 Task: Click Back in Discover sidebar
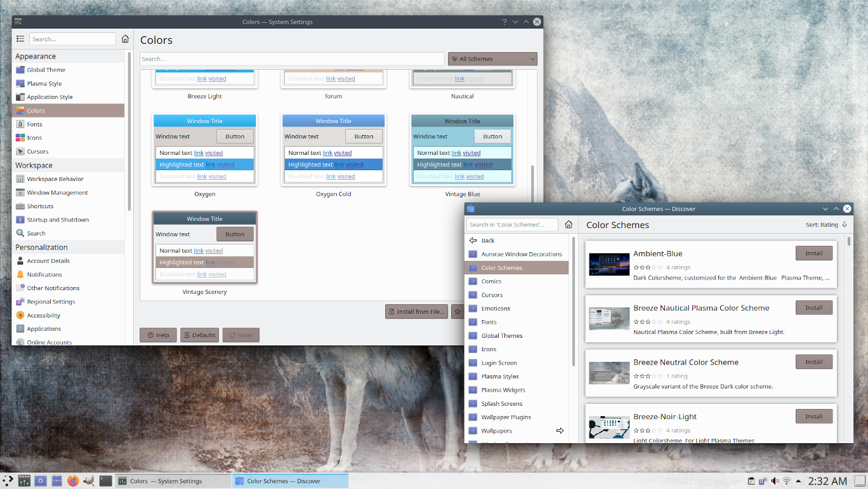[516, 241]
